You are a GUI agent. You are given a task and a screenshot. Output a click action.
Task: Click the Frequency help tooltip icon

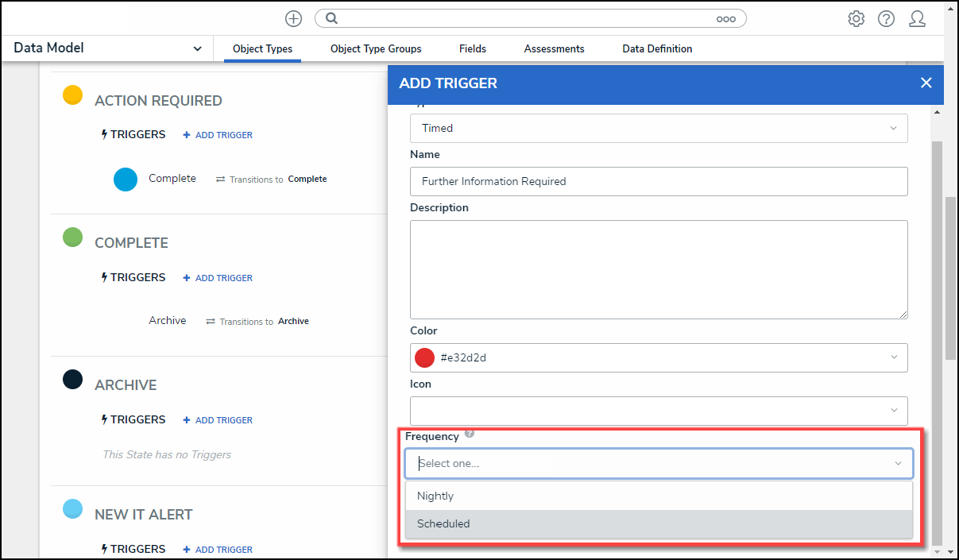(470, 434)
